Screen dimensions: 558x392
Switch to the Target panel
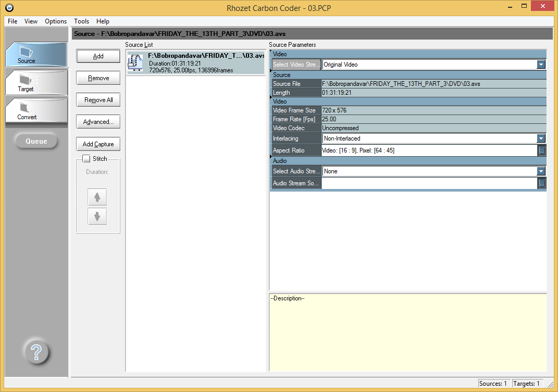tap(36, 83)
